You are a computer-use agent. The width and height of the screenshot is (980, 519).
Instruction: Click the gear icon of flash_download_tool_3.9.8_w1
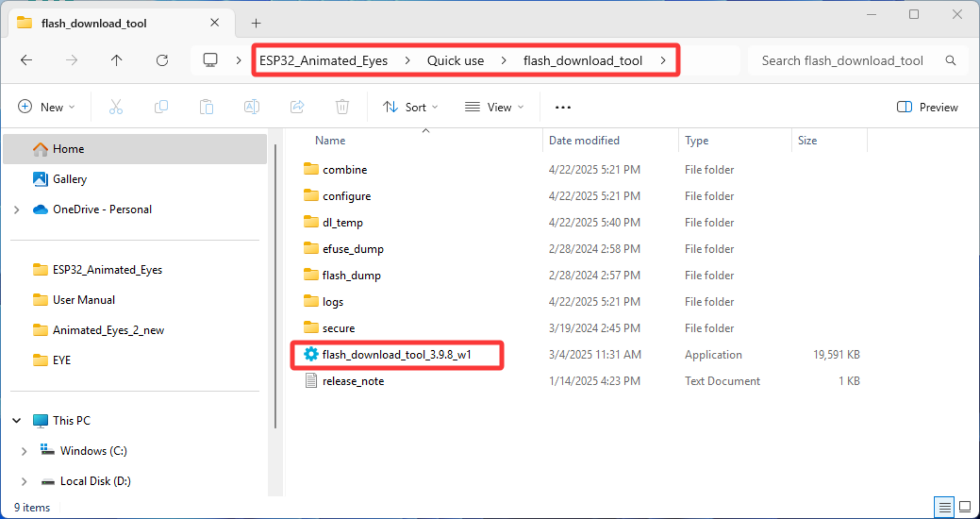click(x=311, y=354)
